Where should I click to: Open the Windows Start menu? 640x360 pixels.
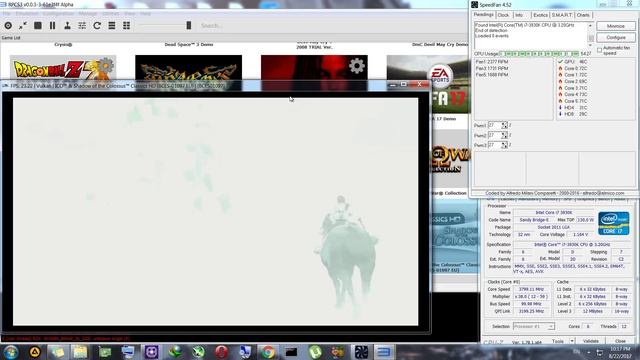[11, 352]
